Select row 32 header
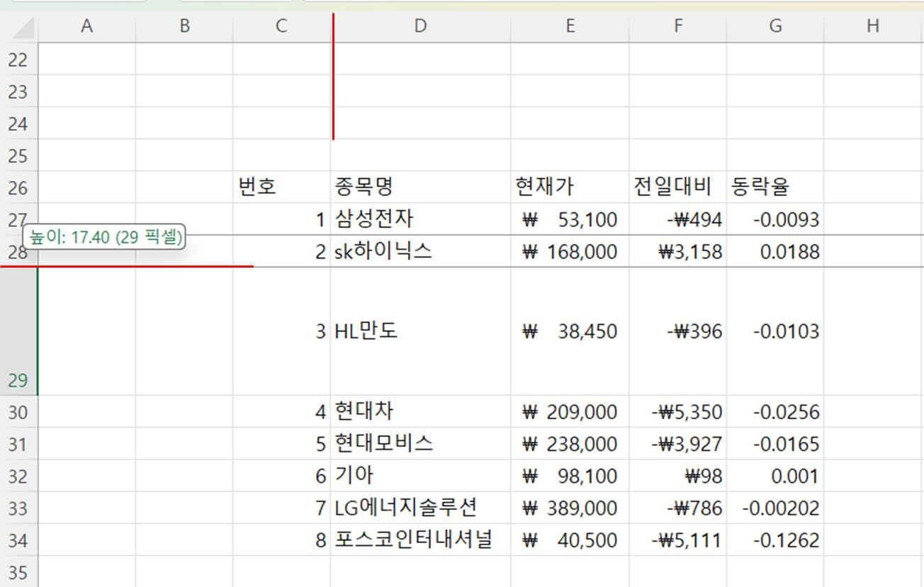 [x=18, y=476]
